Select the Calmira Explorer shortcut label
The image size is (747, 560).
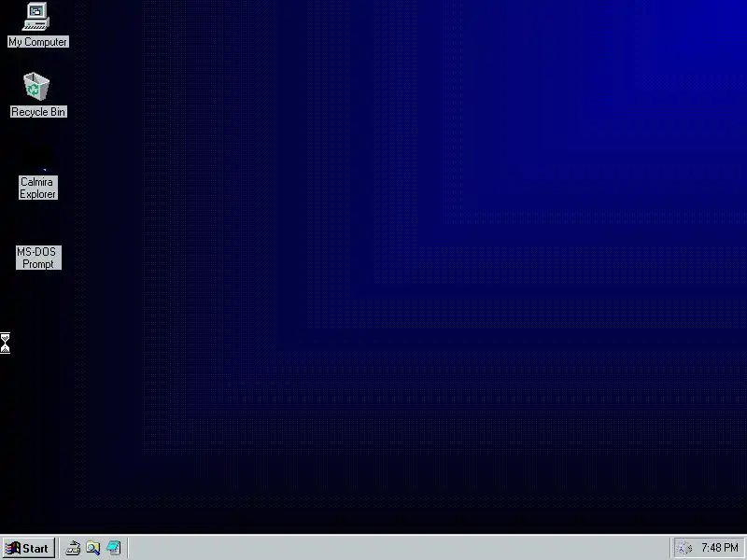tap(38, 188)
